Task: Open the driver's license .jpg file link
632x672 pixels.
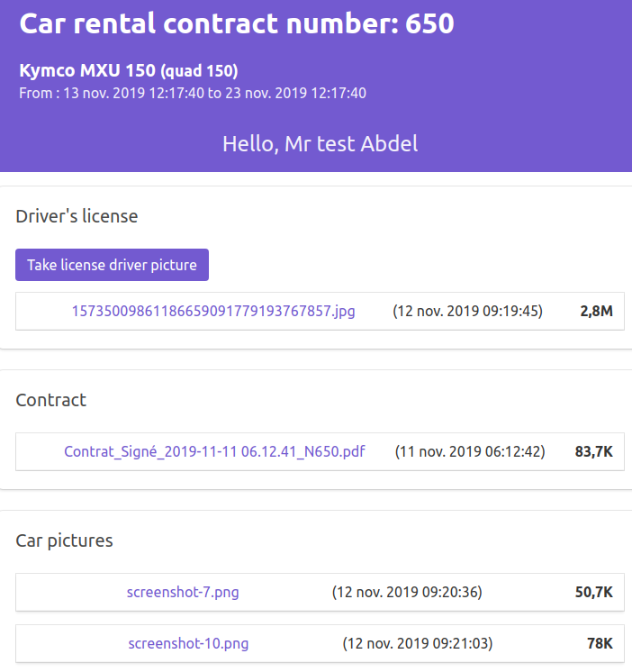Action: click(x=213, y=312)
